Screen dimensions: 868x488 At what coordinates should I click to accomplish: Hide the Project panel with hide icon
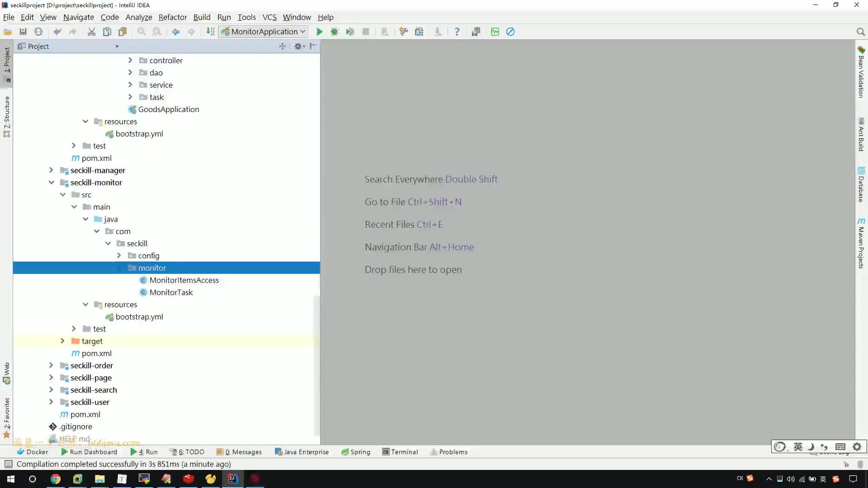point(313,46)
